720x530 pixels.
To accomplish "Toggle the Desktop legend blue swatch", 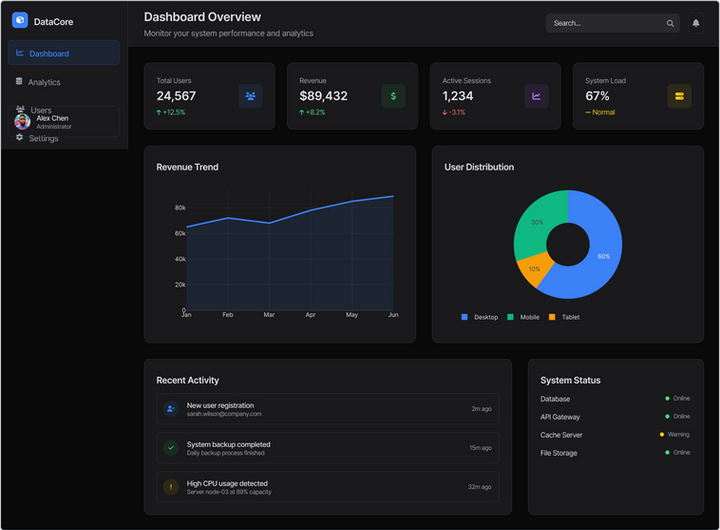I will (464, 317).
